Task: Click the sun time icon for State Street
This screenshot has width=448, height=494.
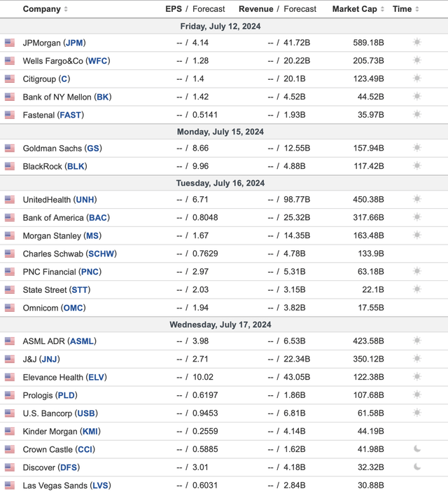Action: [x=416, y=289]
